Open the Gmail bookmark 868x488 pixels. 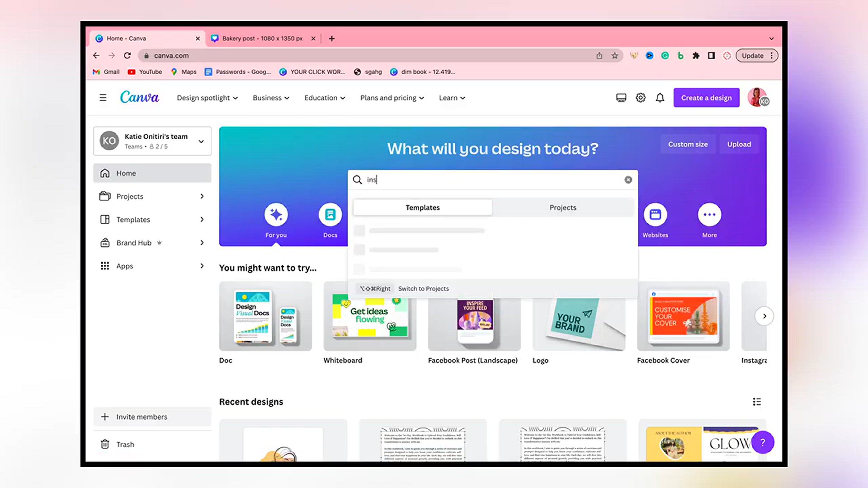106,72
